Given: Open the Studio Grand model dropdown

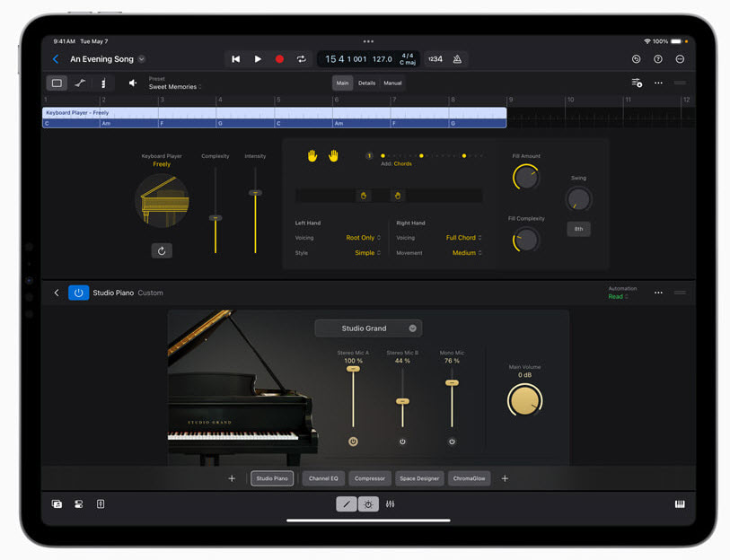Looking at the screenshot, I should (368, 328).
